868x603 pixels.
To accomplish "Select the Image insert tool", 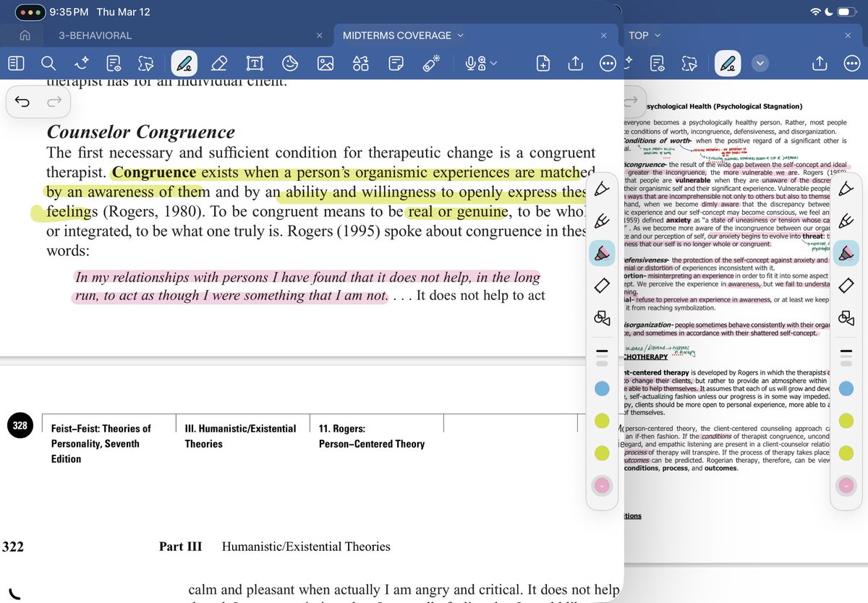I will 325,64.
